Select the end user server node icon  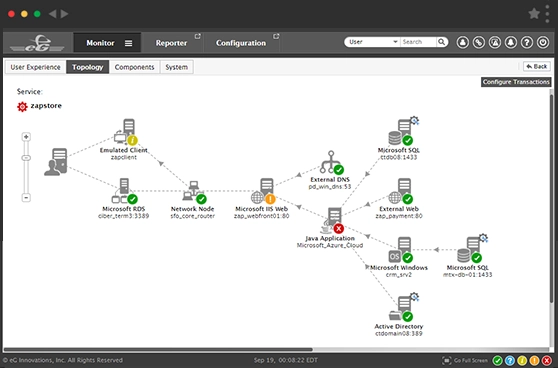(x=56, y=162)
